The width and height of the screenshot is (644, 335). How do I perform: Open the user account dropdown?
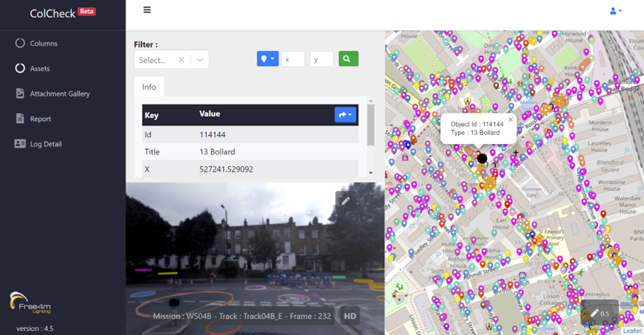[615, 11]
